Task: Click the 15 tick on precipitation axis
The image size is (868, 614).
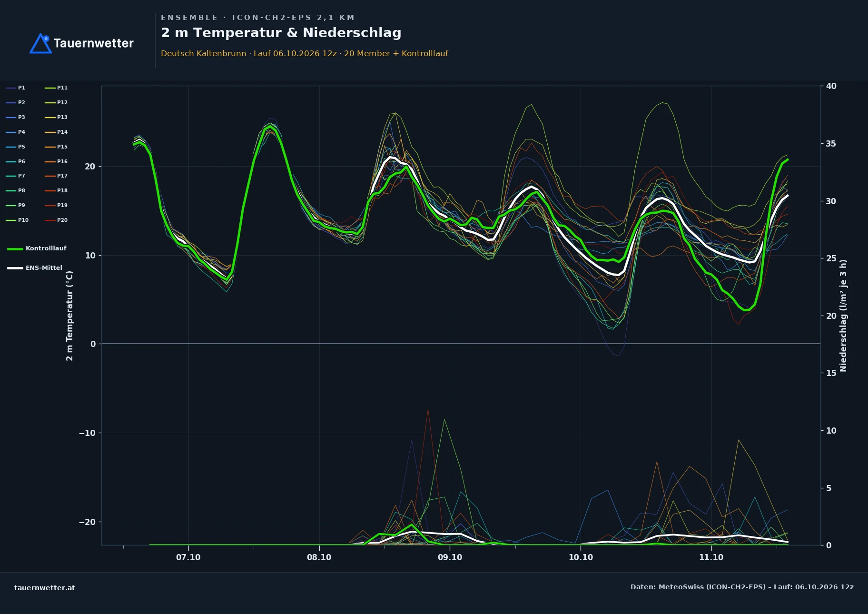Action: 831,373
